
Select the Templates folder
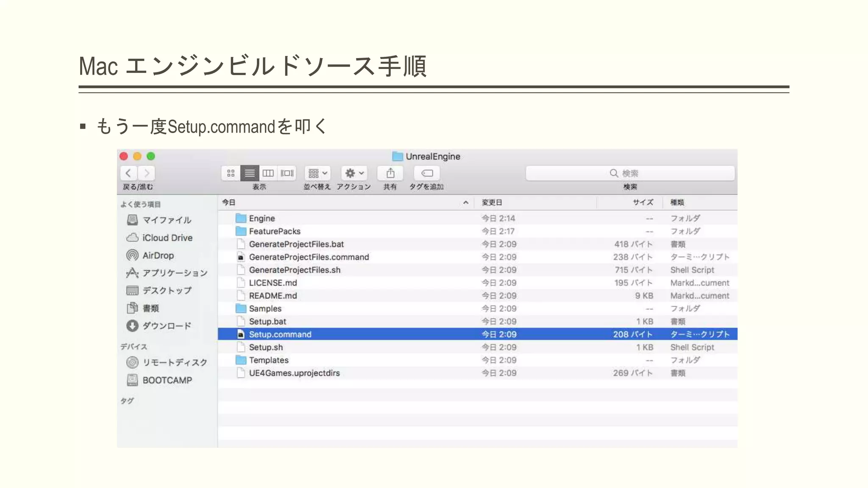(478, 360)
